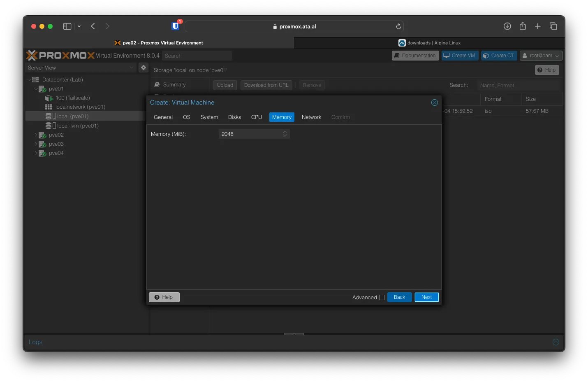Click Create VM button
Viewport: 588px width, 382px height.
(460, 56)
